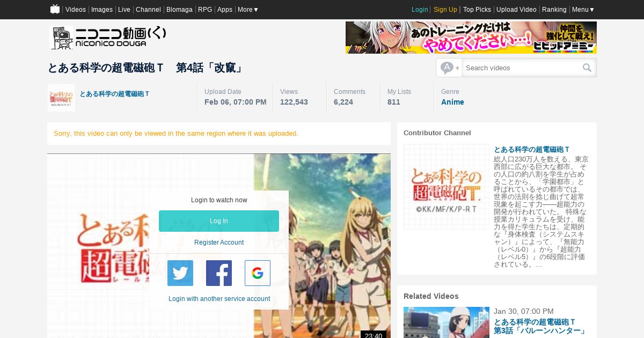The image size is (644, 338).
Task: Click the Comments count 6,224
Action: click(343, 102)
